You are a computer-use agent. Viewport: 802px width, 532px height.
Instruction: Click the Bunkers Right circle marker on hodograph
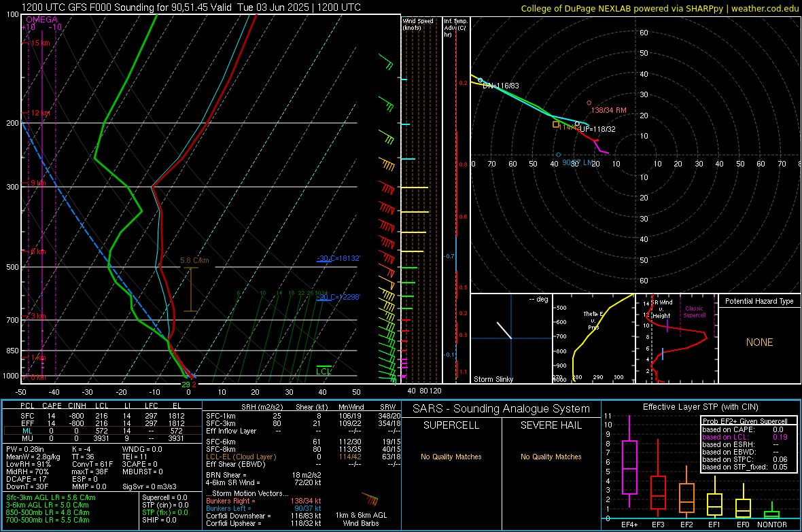[x=589, y=103]
